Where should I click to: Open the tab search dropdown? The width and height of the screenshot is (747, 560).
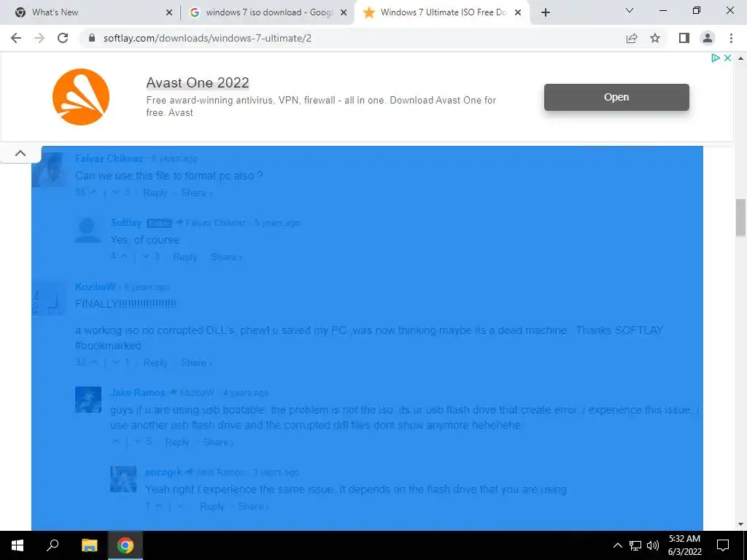(630, 10)
